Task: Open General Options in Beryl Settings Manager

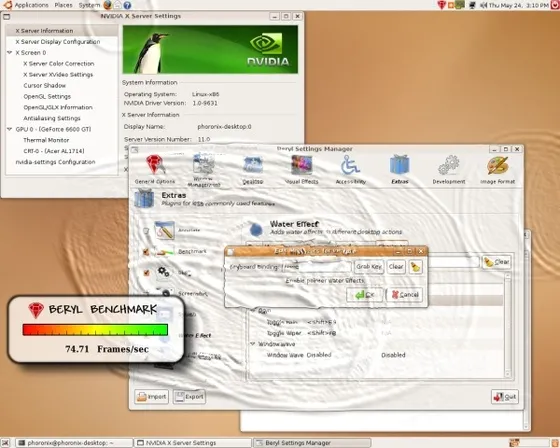Action: tap(155, 169)
